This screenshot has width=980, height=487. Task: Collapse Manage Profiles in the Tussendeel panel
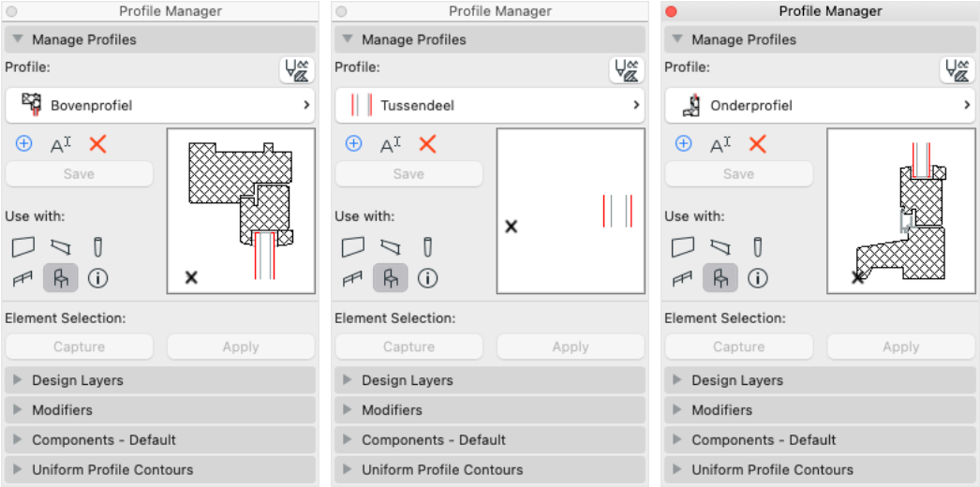pos(490,39)
